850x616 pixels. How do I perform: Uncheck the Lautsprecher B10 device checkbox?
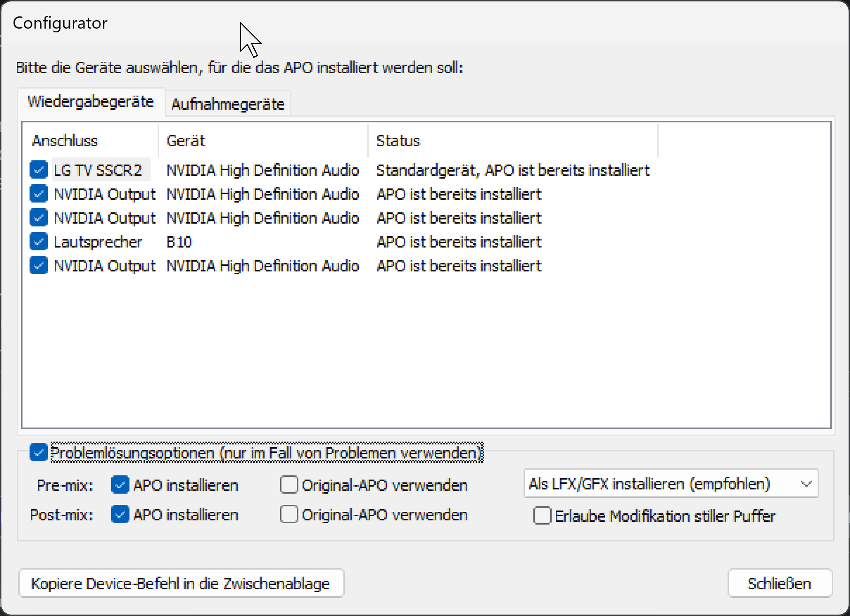click(38, 241)
